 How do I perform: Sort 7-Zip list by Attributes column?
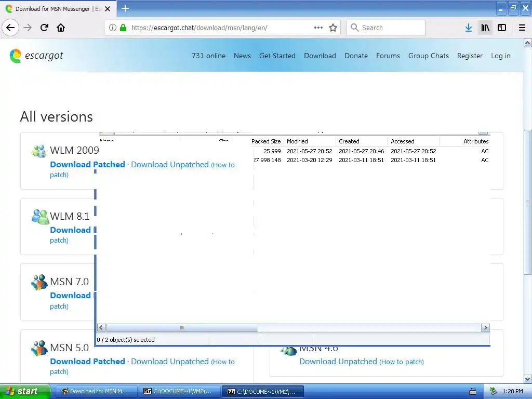465,141
